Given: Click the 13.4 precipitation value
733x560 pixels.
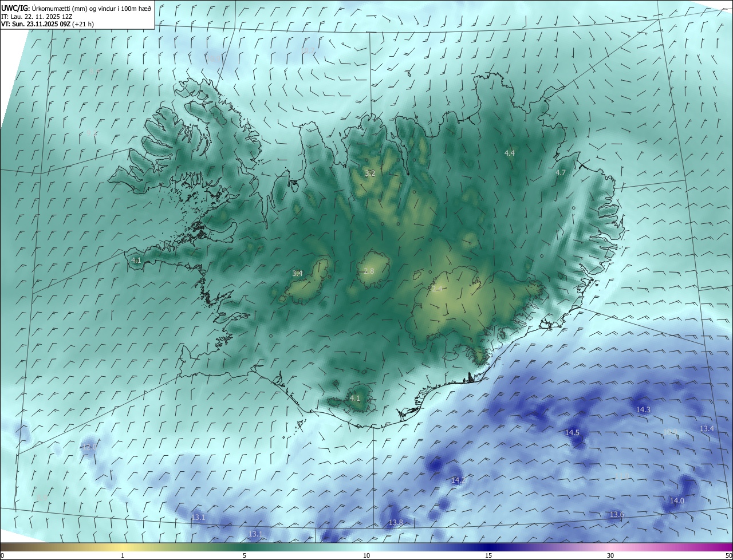Looking at the screenshot, I should (707, 428).
